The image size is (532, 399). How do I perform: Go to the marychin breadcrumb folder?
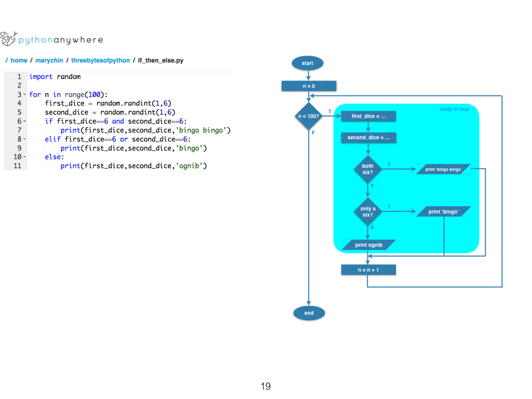(x=49, y=60)
